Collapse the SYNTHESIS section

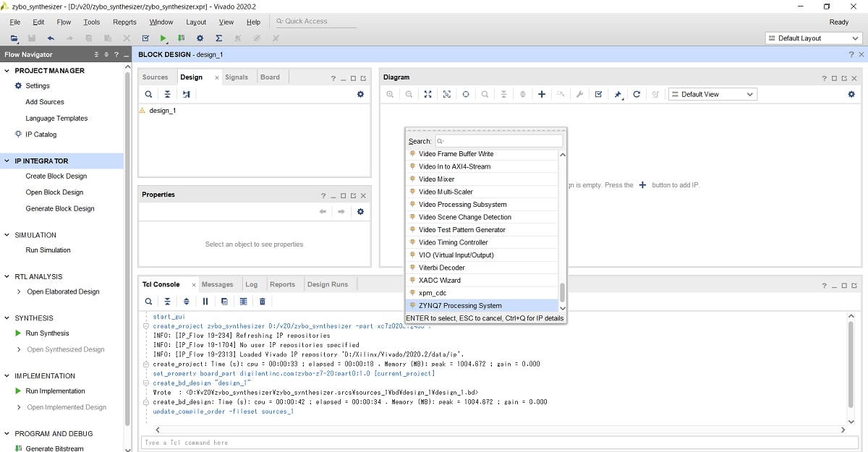[x=7, y=318]
